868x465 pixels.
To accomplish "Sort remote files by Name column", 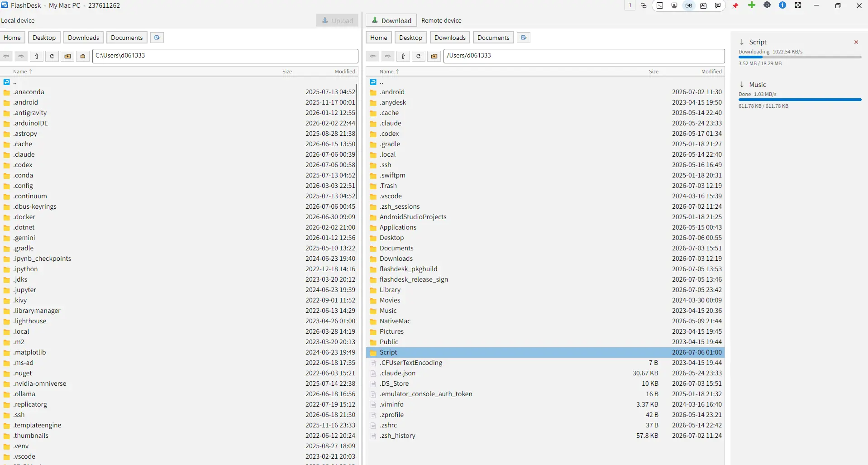I will point(389,72).
